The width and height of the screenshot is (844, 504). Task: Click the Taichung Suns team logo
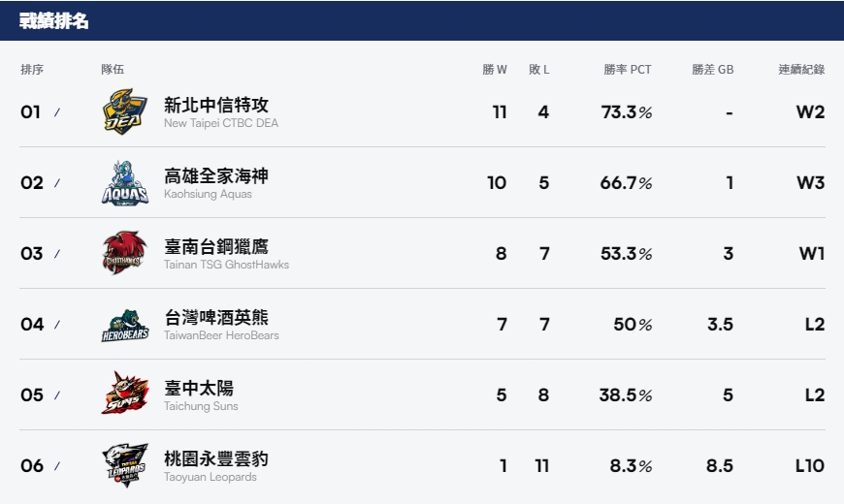(125, 394)
